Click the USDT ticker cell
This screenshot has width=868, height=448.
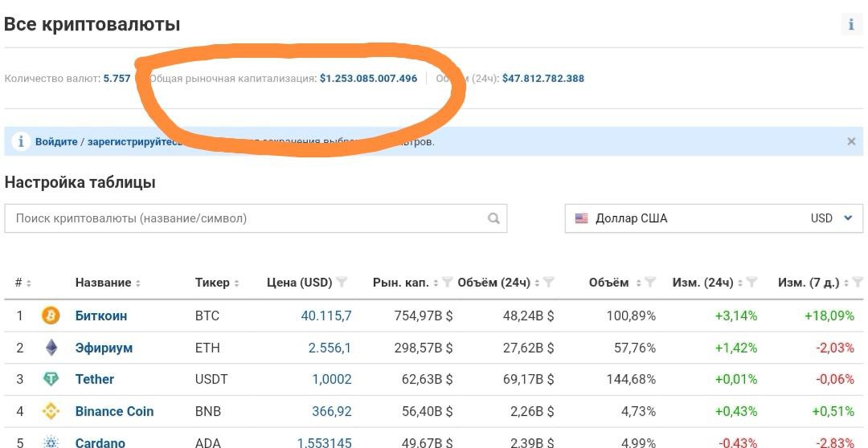[x=211, y=380]
